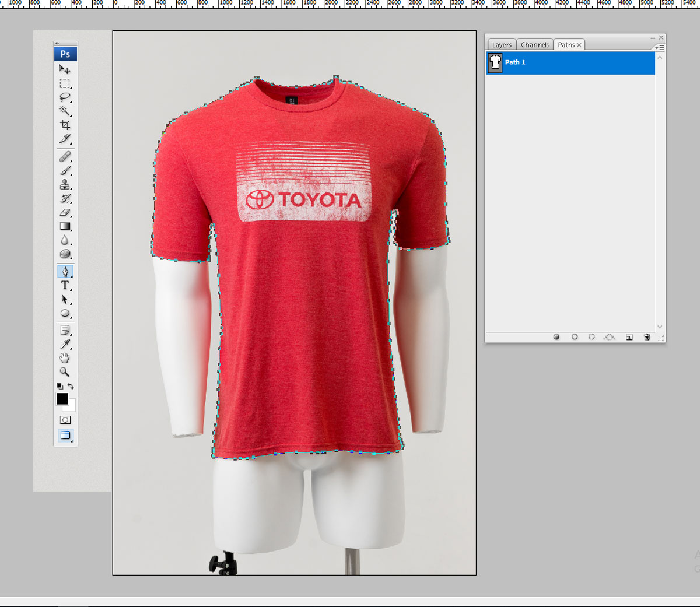Select the Path 1 row
Viewport: 700px width, 607px height.
(x=570, y=62)
